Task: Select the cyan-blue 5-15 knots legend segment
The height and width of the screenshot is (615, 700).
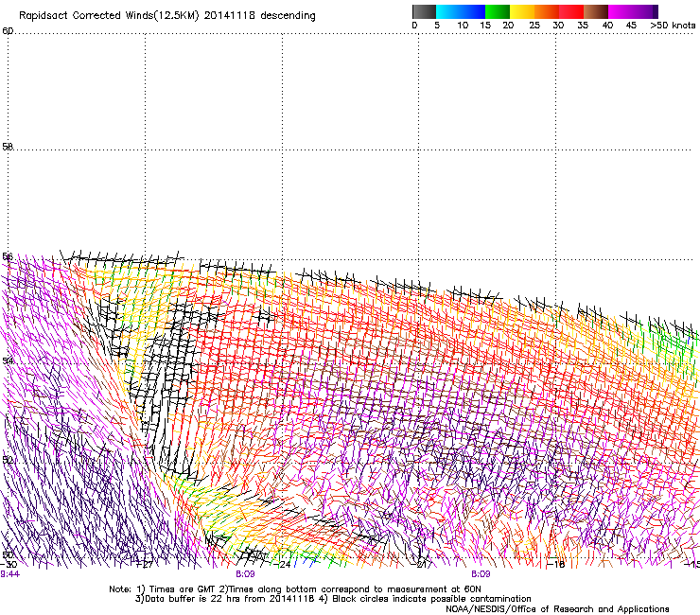Action: click(461, 11)
